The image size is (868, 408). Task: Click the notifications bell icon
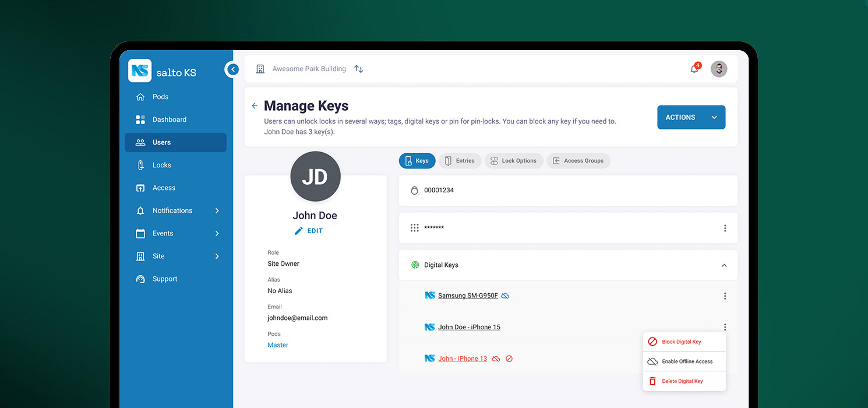(693, 69)
